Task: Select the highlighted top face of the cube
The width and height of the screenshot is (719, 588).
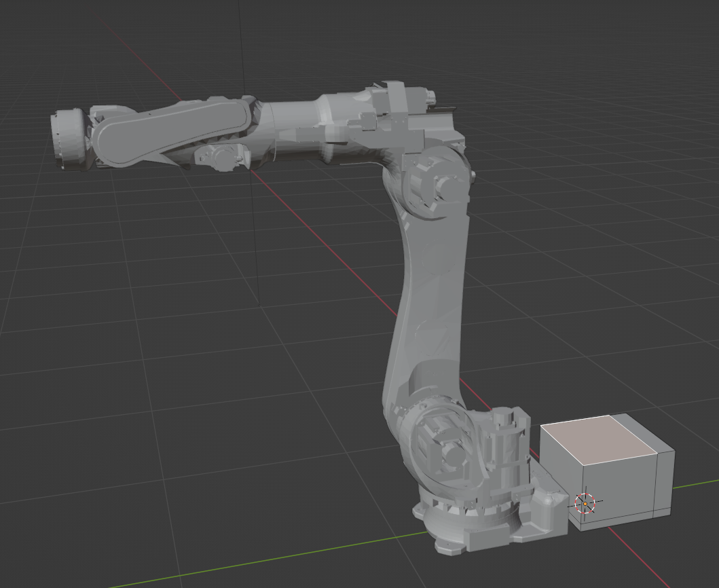Action: tap(599, 439)
